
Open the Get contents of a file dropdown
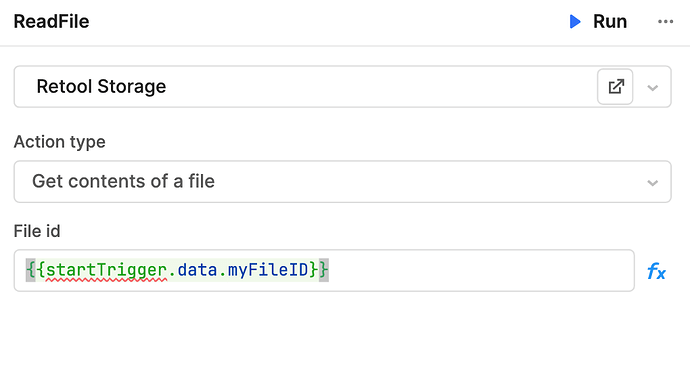(342, 182)
